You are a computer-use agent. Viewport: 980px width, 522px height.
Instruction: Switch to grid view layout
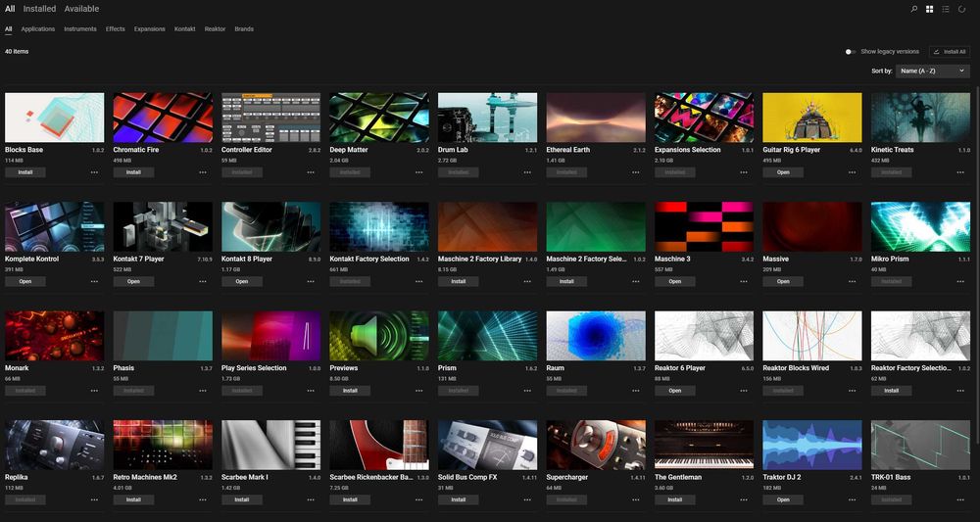pos(929,10)
